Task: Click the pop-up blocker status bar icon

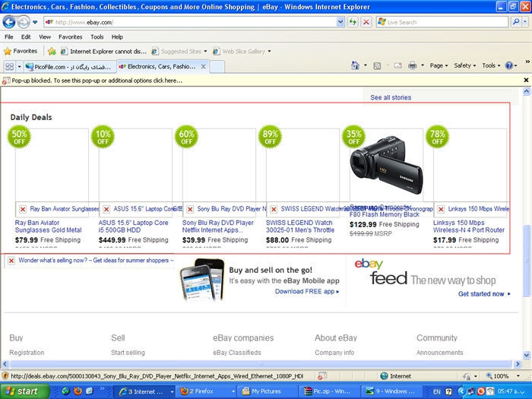Action: 322,376
